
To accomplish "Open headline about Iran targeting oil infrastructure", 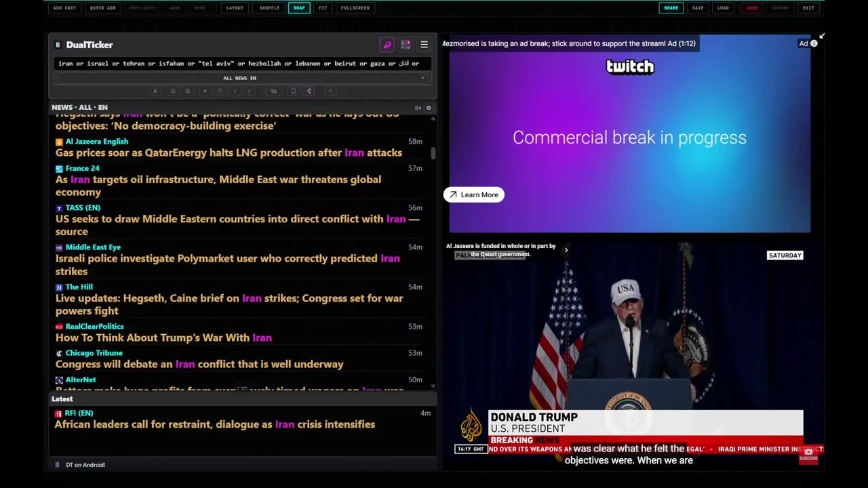I will [x=218, y=186].
